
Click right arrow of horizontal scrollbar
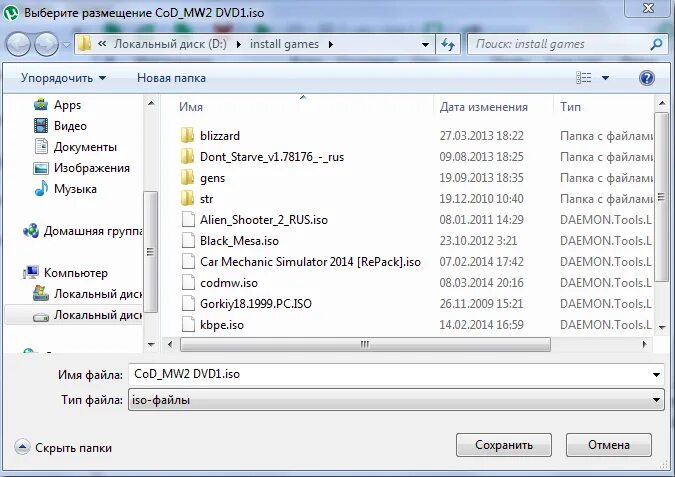[644, 344]
